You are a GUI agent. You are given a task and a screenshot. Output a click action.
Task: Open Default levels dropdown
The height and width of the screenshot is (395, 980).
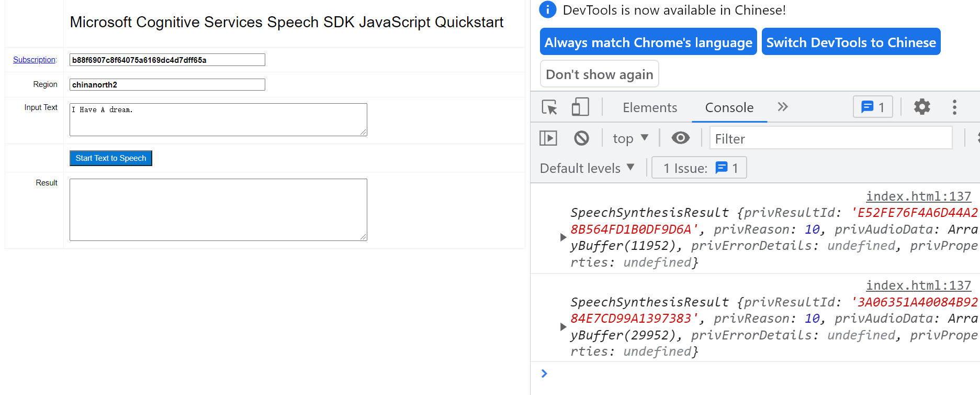587,168
